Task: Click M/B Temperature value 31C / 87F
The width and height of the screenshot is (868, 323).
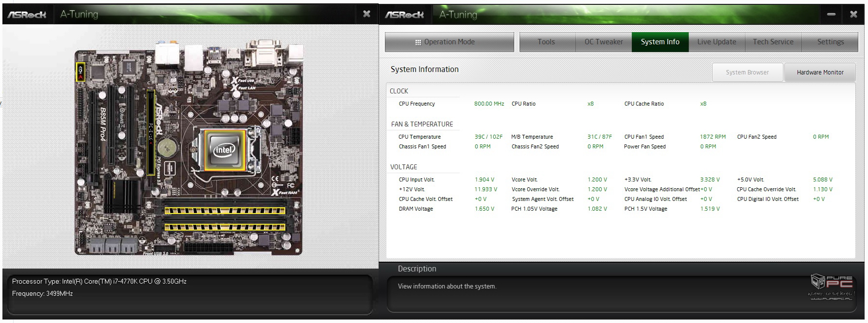Action: point(600,137)
